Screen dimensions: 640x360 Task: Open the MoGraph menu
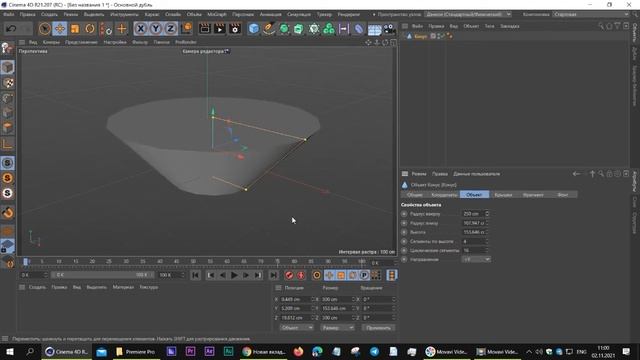point(217,14)
